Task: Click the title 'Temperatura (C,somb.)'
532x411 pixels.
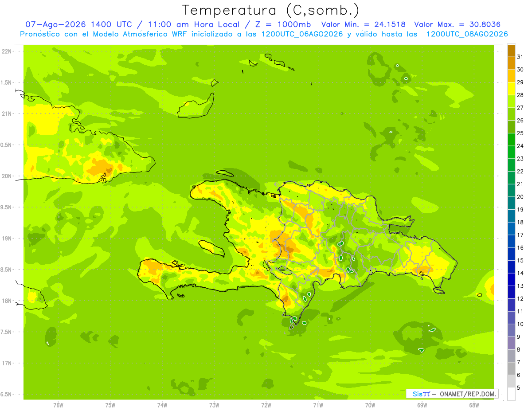Action: coord(270,10)
